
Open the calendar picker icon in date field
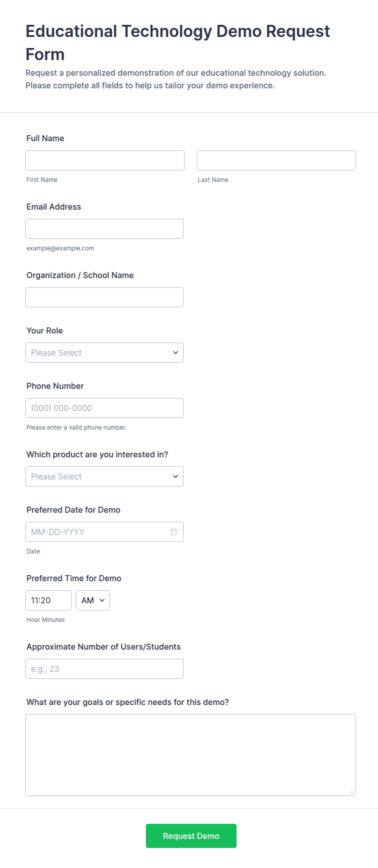coord(174,532)
